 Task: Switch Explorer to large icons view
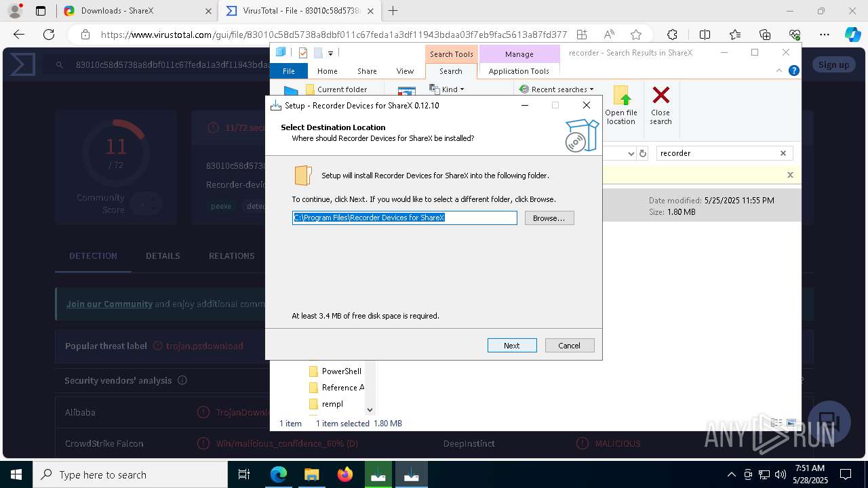pos(791,423)
